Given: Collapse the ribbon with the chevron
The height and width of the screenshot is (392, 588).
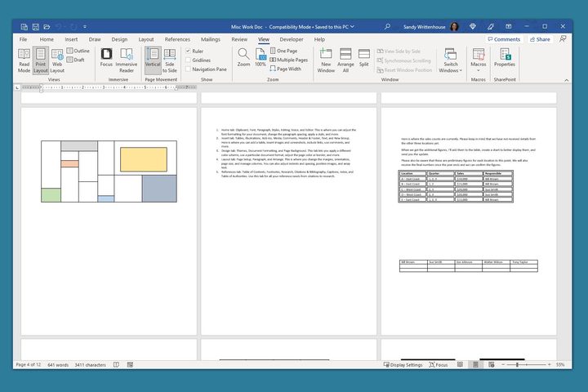Looking at the screenshot, I should pos(566,80).
